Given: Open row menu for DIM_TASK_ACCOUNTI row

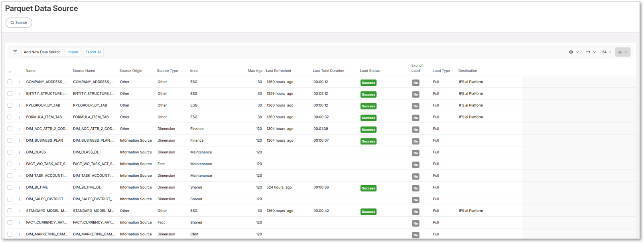Looking at the screenshot, I should (x=19, y=176).
